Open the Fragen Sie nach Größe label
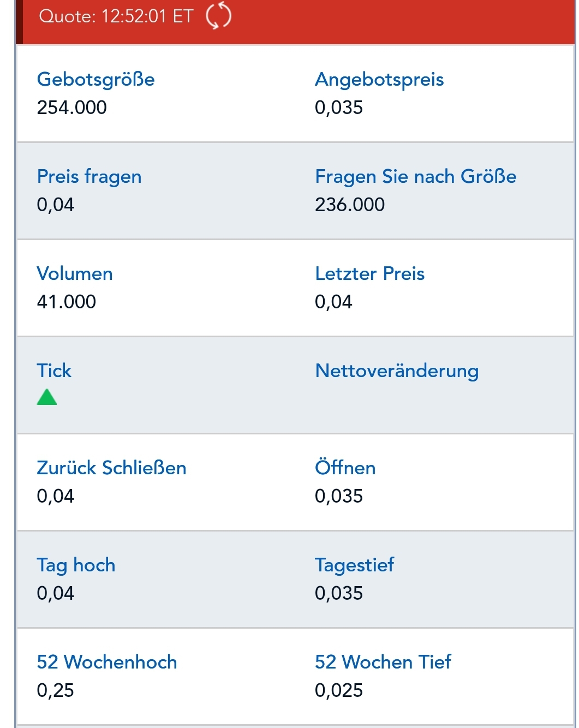The width and height of the screenshot is (579, 728). [416, 176]
